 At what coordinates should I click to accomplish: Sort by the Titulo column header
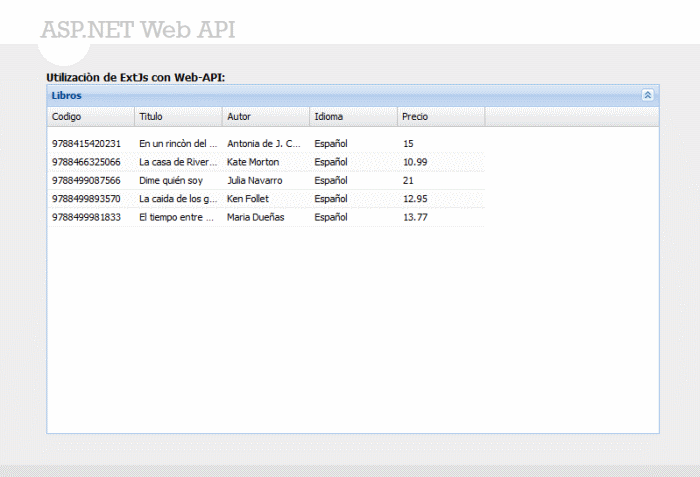pyautogui.click(x=179, y=117)
